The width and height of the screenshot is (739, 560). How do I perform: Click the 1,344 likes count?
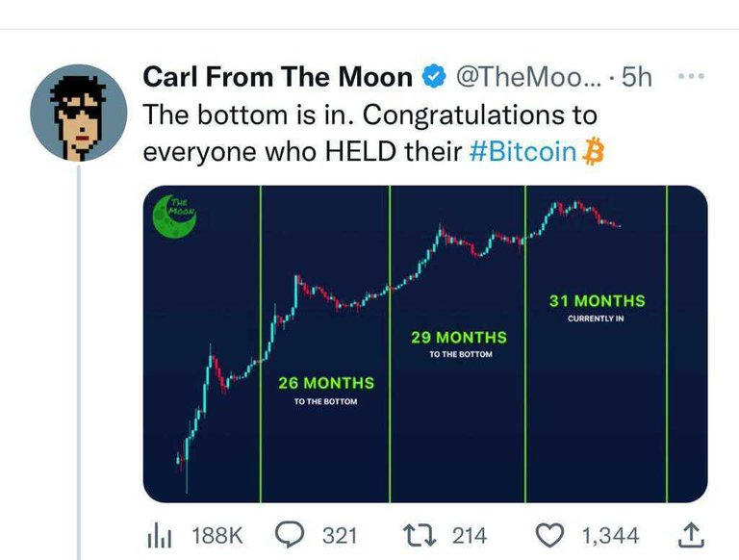(x=610, y=535)
